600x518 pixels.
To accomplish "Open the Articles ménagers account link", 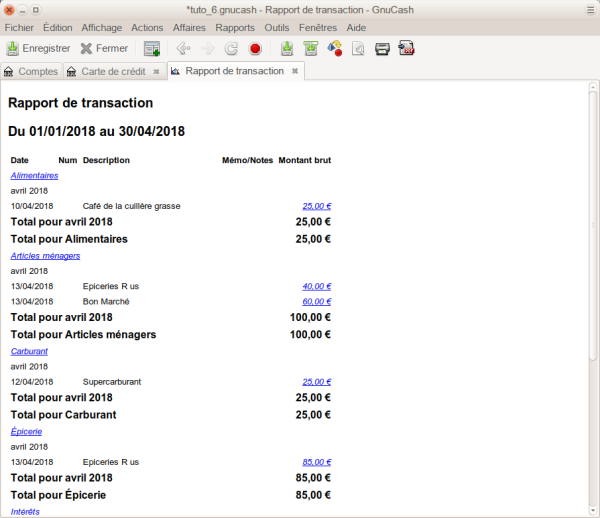I will [45, 256].
